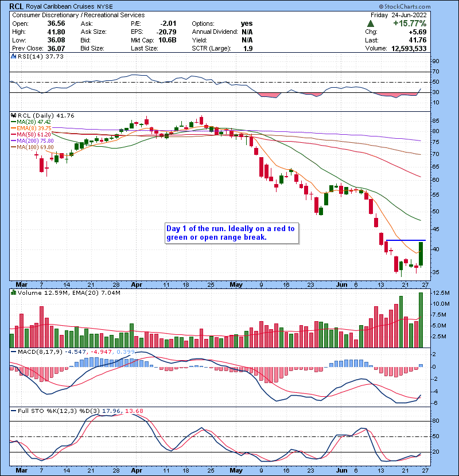Click the P/E value -2.01
The image size is (459, 476).
point(168,24)
